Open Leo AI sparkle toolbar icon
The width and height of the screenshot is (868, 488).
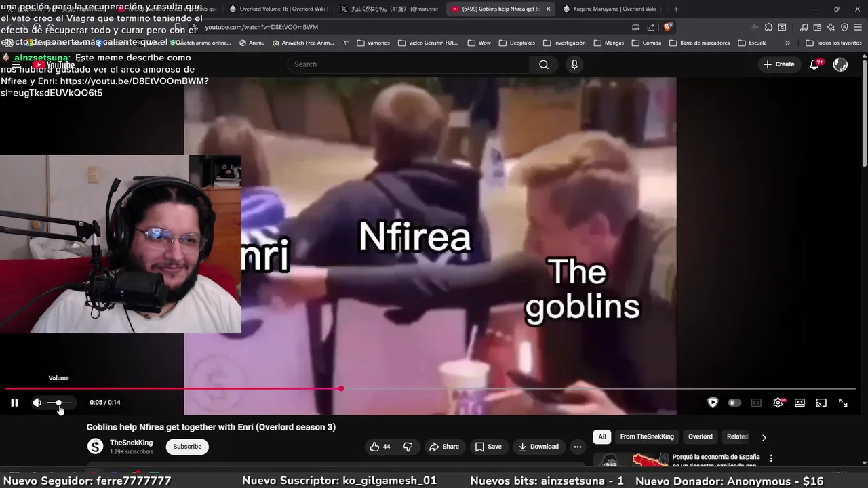click(x=831, y=27)
